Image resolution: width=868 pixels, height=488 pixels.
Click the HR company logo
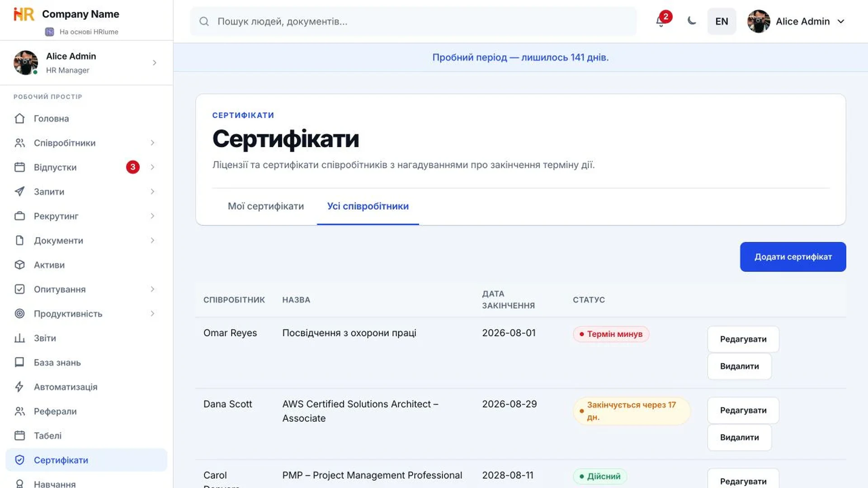(x=24, y=14)
